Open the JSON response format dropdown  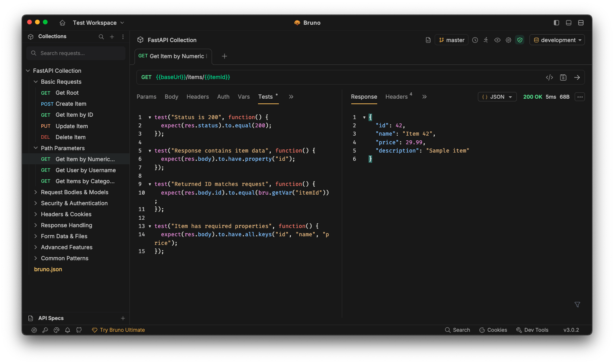pyautogui.click(x=497, y=97)
